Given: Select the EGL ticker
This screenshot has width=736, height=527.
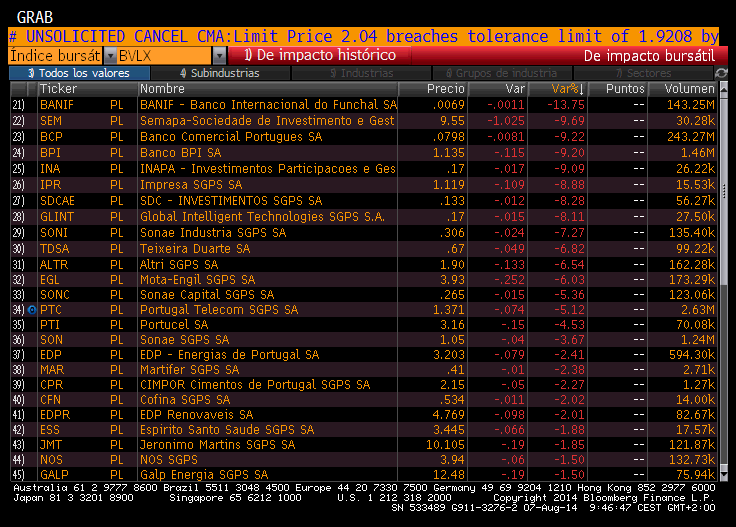Looking at the screenshot, I should point(50,280).
